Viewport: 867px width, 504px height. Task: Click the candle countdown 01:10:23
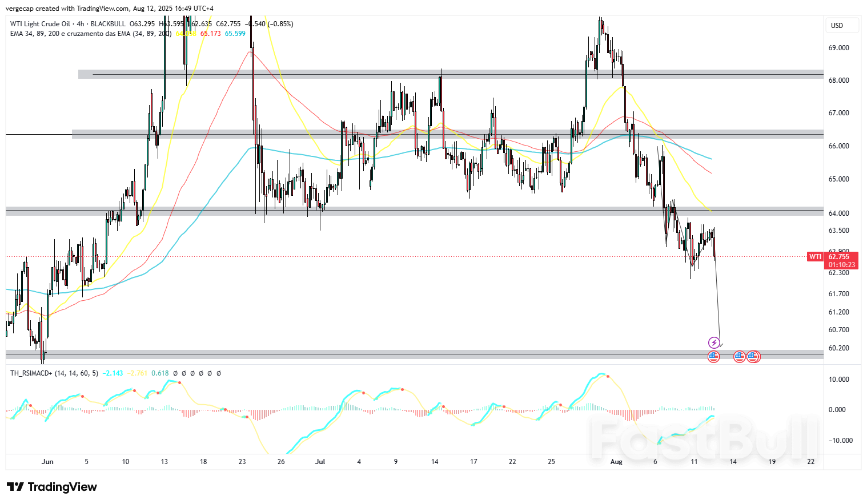click(x=842, y=265)
